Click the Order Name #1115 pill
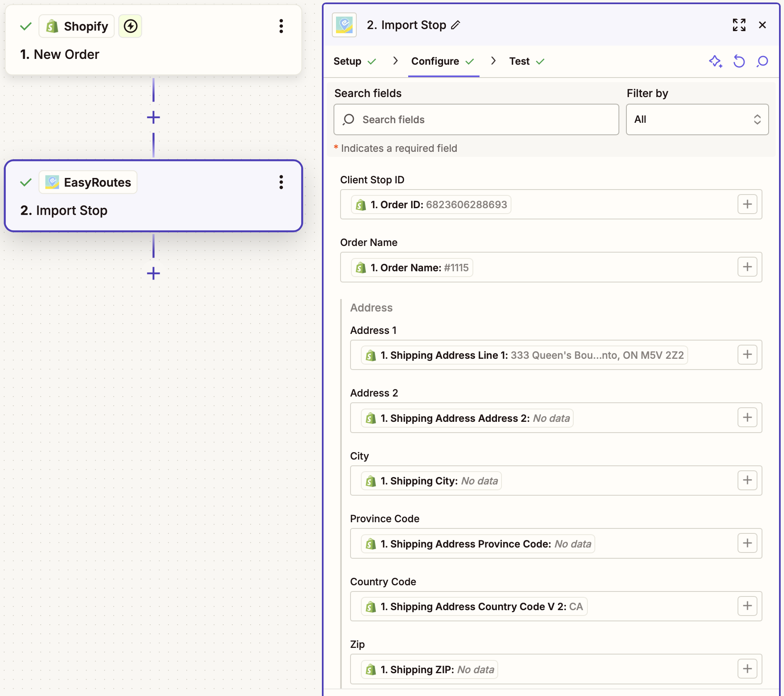784x696 pixels. [x=412, y=268]
